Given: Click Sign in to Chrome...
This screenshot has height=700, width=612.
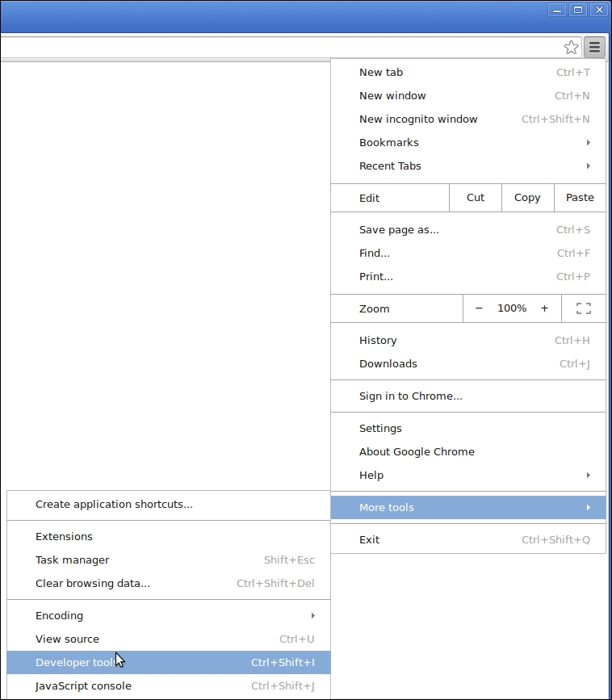Looking at the screenshot, I should point(468,396).
